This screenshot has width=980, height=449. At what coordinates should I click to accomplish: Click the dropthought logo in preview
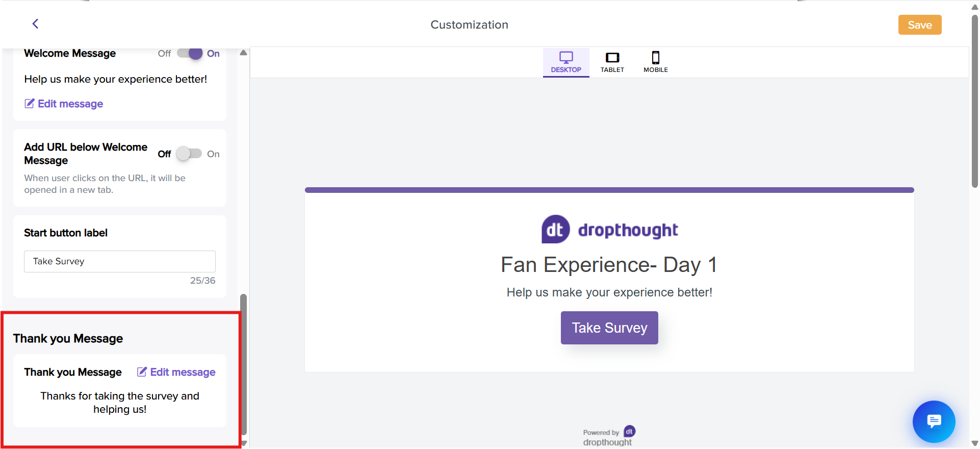[x=609, y=230]
